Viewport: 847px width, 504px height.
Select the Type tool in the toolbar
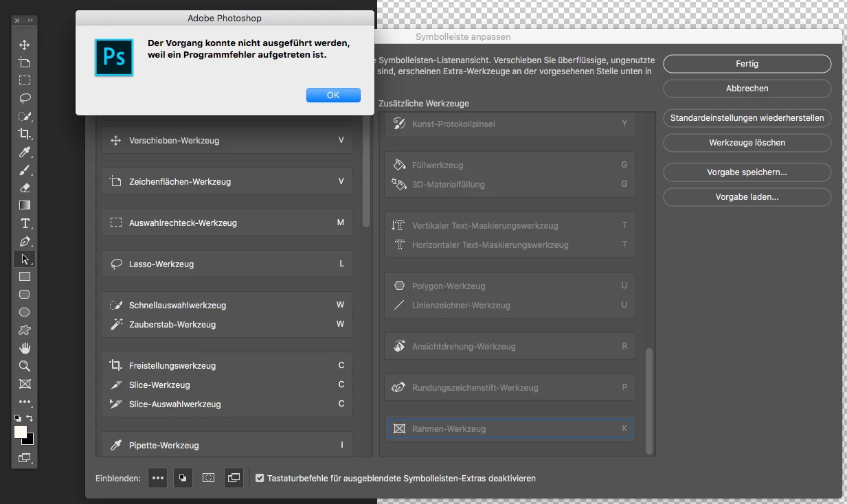point(25,223)
